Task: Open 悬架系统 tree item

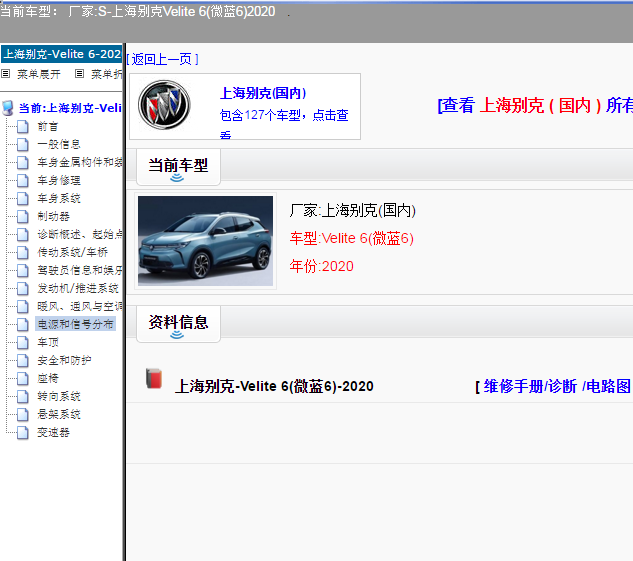Action: 59,414
